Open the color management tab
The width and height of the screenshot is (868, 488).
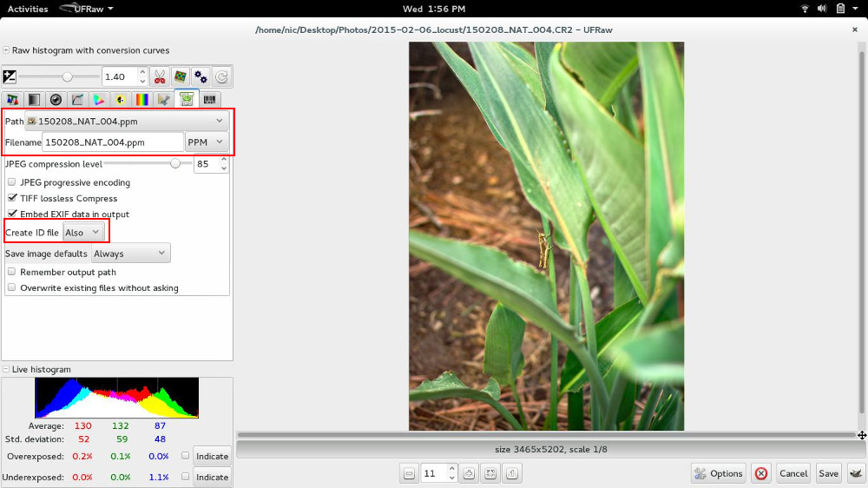pos(99,100)
